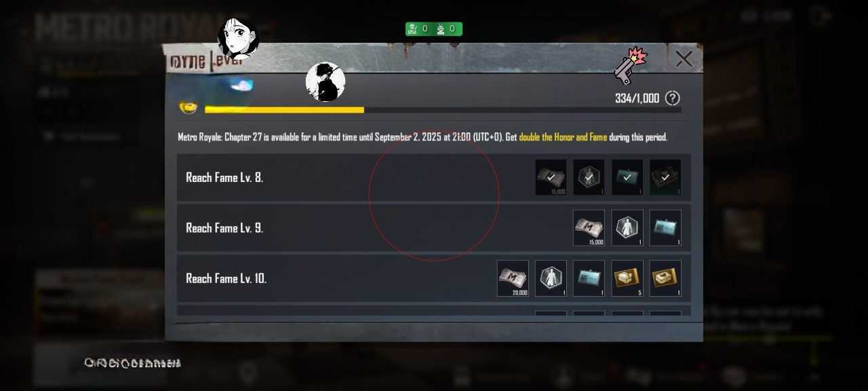Tap the last gold ticket reward for Lv. 10
Image resolution: width=868 pixels, height=391 pixels.
665,278
